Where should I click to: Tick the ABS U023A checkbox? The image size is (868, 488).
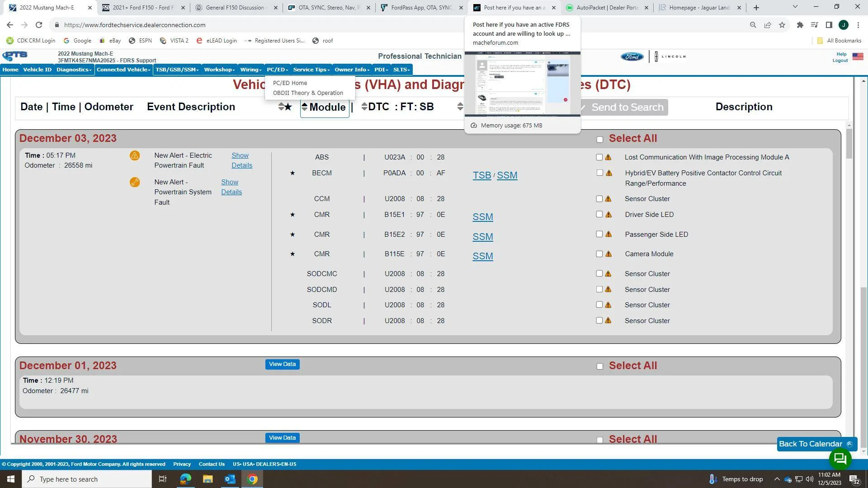pyautogui.click(x=599, y=157)
